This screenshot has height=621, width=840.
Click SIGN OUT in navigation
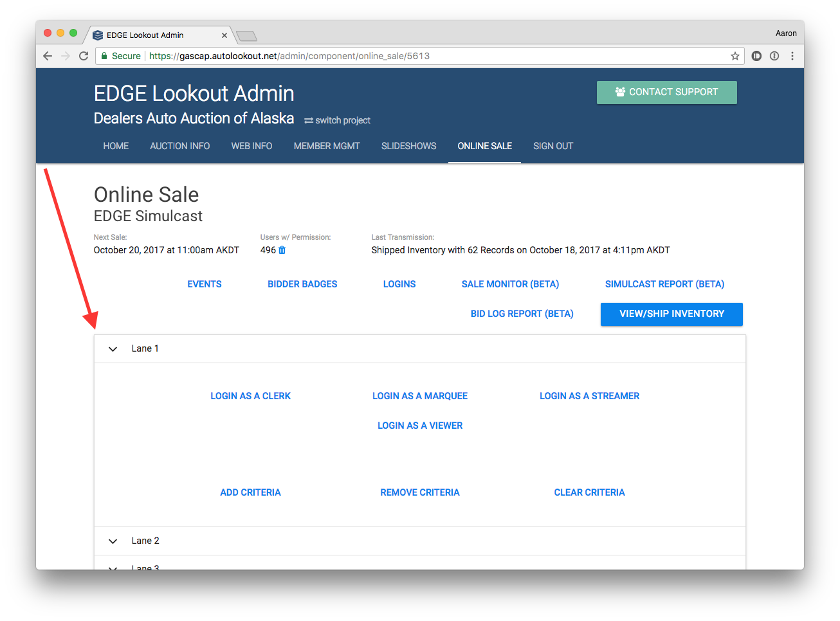[x=553, y=146]
